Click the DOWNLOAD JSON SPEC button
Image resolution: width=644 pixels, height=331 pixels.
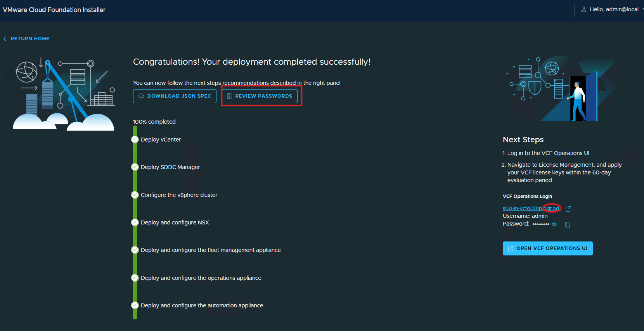(x=175, y=96)
